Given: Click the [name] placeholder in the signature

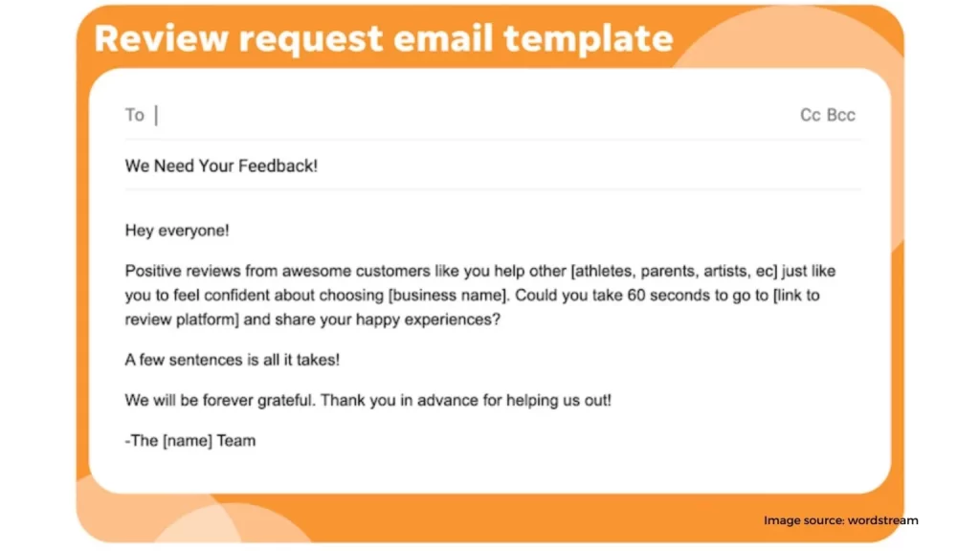Looking at the screenshot, I should click(188, 441).
